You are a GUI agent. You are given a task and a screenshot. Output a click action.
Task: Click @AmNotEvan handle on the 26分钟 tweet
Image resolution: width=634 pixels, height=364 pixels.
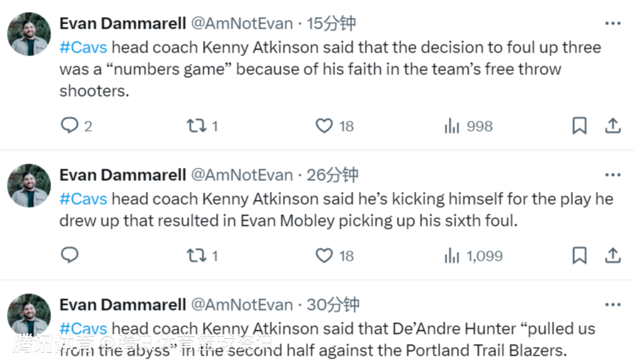point(242,175)
